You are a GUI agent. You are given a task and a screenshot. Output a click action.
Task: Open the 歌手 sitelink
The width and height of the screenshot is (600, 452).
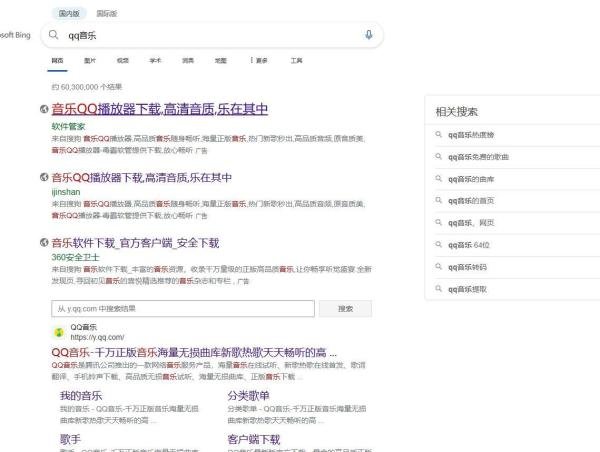[x=70, y=439]
